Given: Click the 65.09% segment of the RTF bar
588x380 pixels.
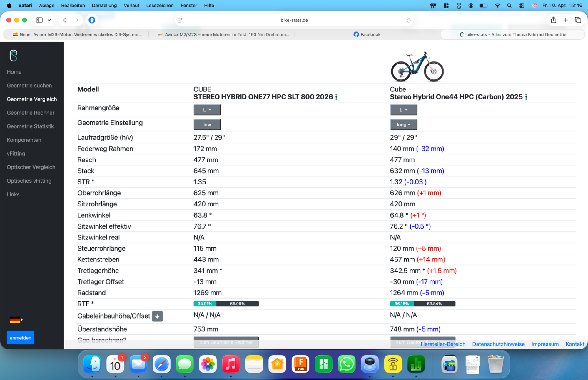Looking at the screenshot, I should coord(238,304).
